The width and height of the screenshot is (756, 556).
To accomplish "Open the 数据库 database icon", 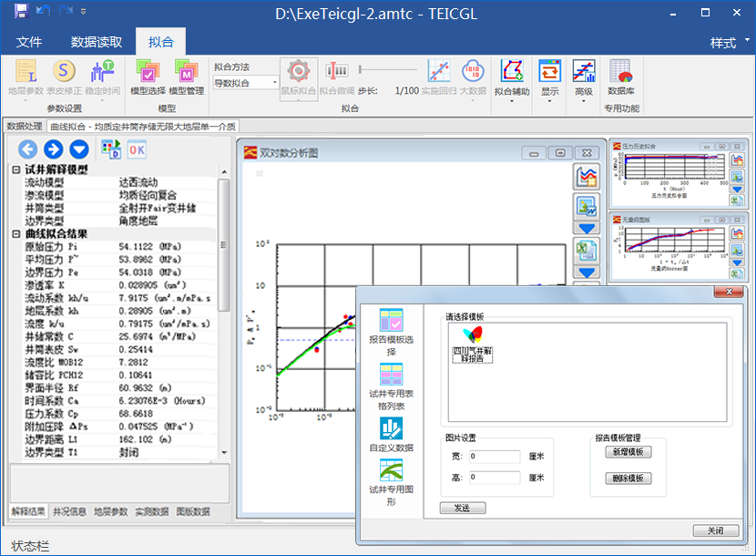I will [x=621, y=77].
